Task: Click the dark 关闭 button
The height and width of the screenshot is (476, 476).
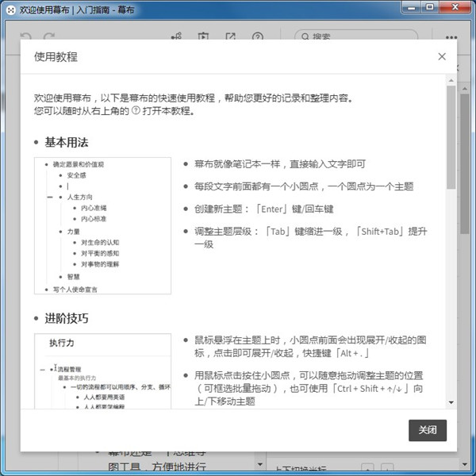Action: coord(428,430)
